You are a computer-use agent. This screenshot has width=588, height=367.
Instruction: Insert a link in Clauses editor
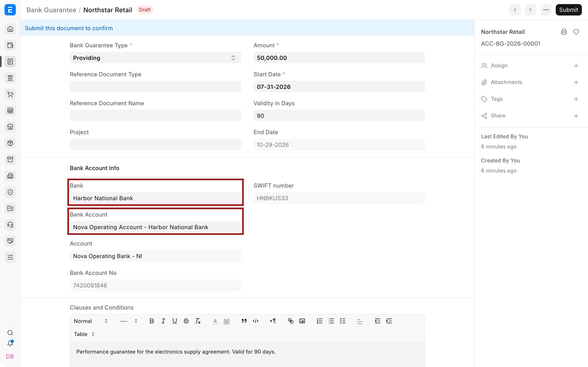291,321
